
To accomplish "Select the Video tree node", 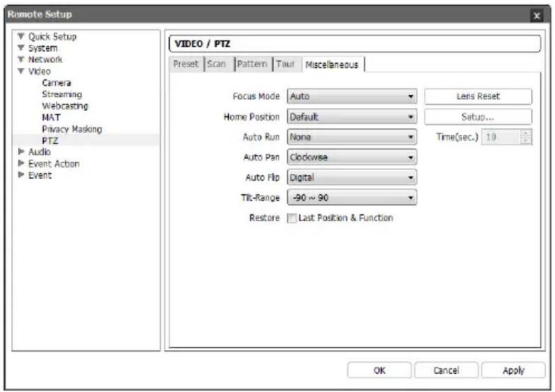I will point(39,71).
